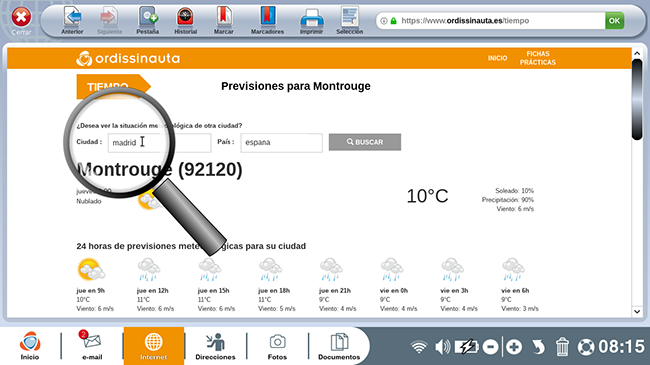This screenshot has width=650, height=365.
Task: Open the Fotos camera taskbar icon
Action: (277, 346)
